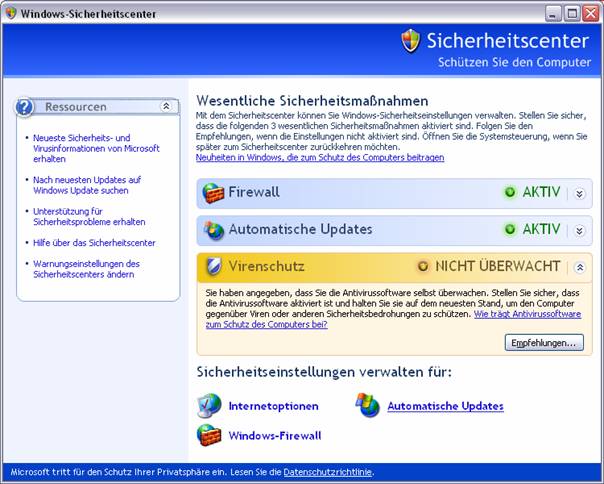Open Internetoptionen link
This screenshot has width=604, height=484.
tap(273, 406)
